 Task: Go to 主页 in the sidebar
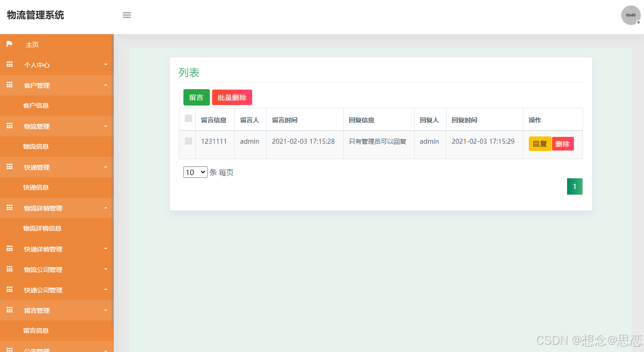pyautogui.click(x=32, y=45)
